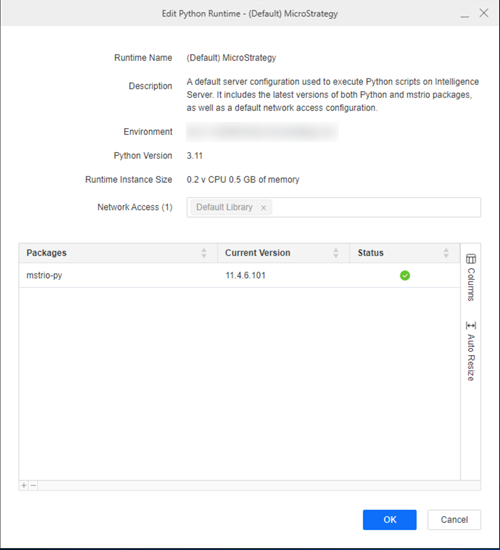Click the OK button
Image resolution: width=500 pixels, height=550 pixels.
point(389,519)
